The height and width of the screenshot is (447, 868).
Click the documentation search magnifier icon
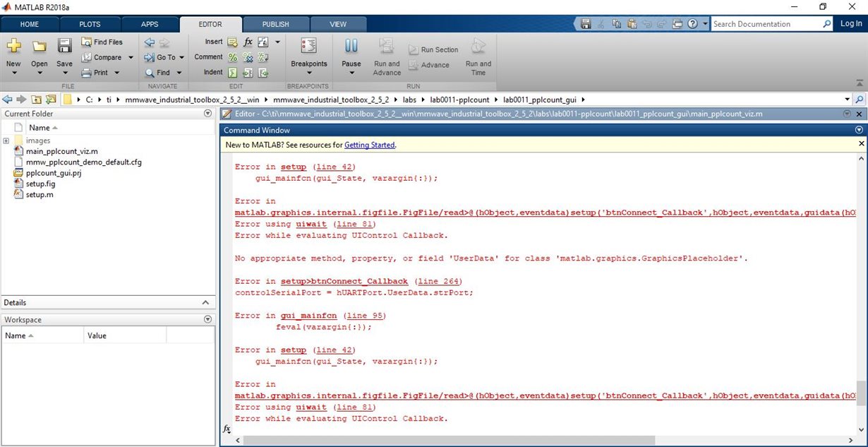pyautogui.click(x=827, y=24)
